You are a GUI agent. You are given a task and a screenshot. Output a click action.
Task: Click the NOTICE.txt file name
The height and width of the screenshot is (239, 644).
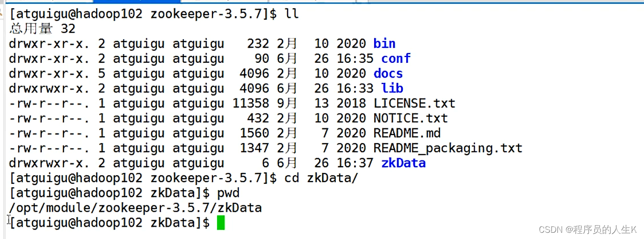pos(411,118)
